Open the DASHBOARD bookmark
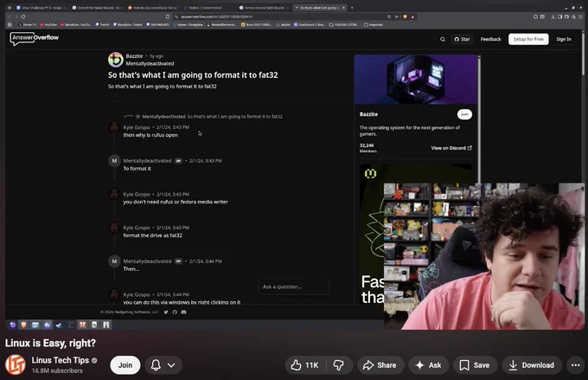This screenshot has height=380, width=588. click(157, 25)
